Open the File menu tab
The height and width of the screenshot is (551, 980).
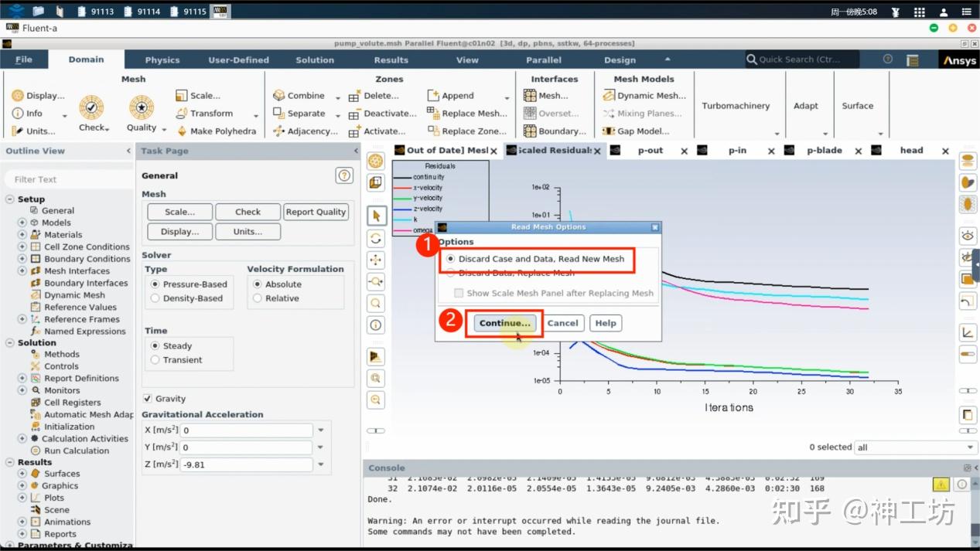[x=24, y=60]
